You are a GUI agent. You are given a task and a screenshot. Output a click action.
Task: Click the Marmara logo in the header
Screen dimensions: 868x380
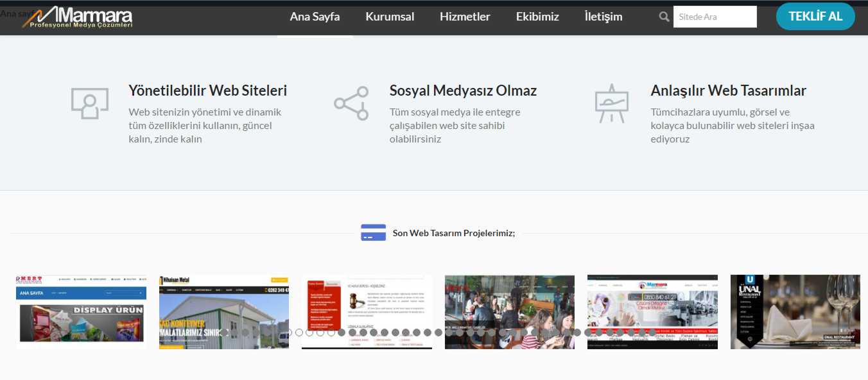pos(77,17)
